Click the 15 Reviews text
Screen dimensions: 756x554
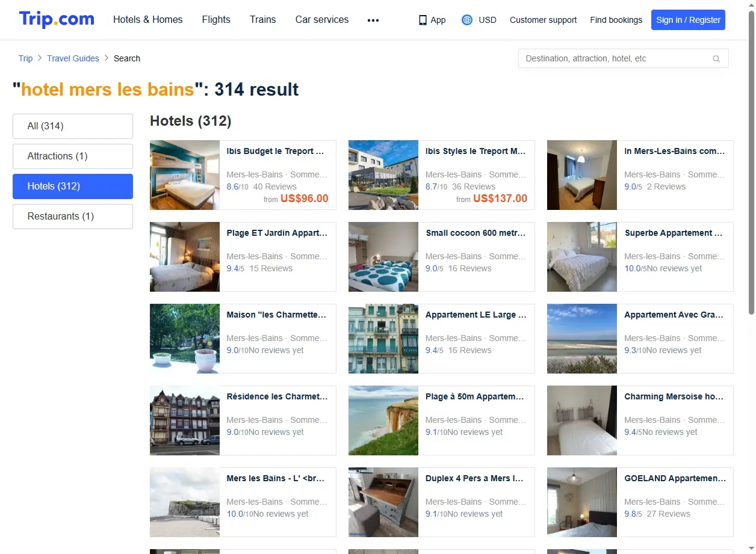pyautogui.click(x=271, y=269)
